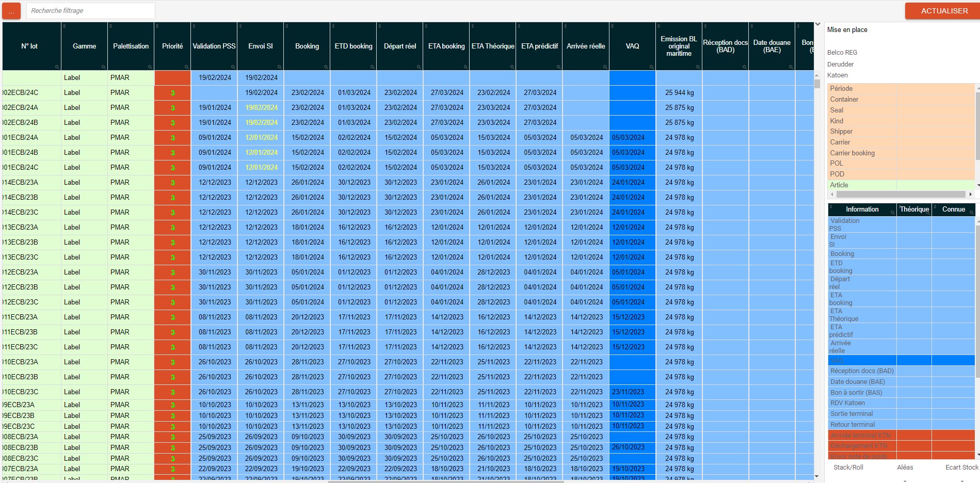The width and height of the screenshot is (980, 483).
Task: Open the Ecart Stock tab
Action: point(961,468)
